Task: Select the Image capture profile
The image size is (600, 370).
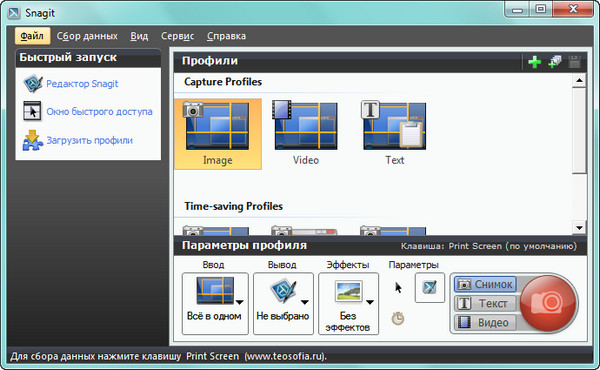Action: (x=218, y=134)
